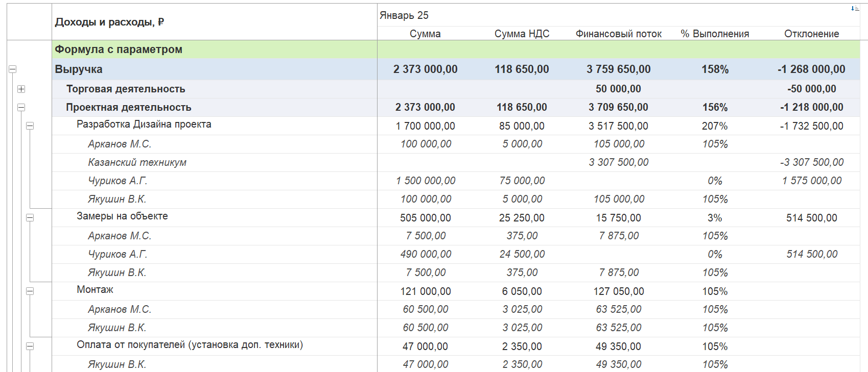Collapse the Замеры на объекте group
This screenshot has height=372, width=868.
click(30, 217)
